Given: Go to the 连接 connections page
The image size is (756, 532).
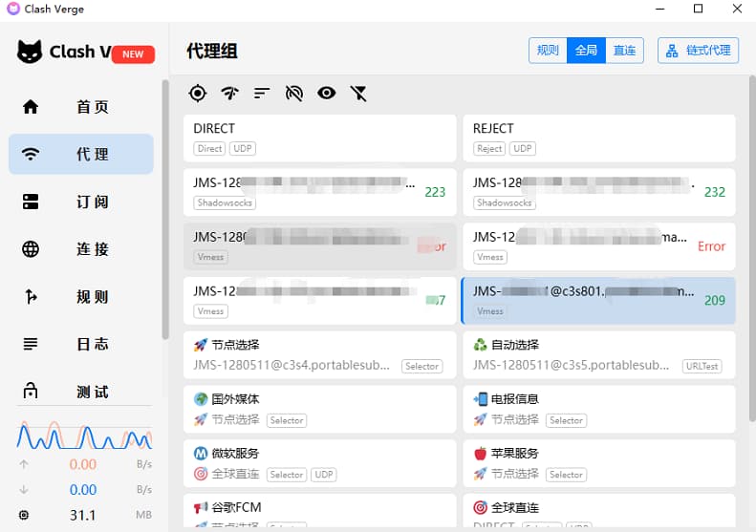Looking at the screenshot, I should 81,249.
